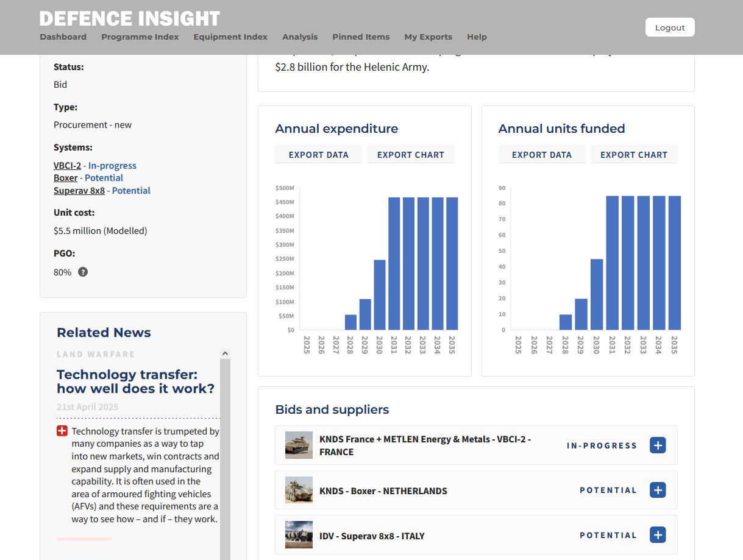Image resolution: width=743 pixels, height=560 pixels.
Task: Click the Boxer vehicle thumbnail
Action: coord(299,490)
